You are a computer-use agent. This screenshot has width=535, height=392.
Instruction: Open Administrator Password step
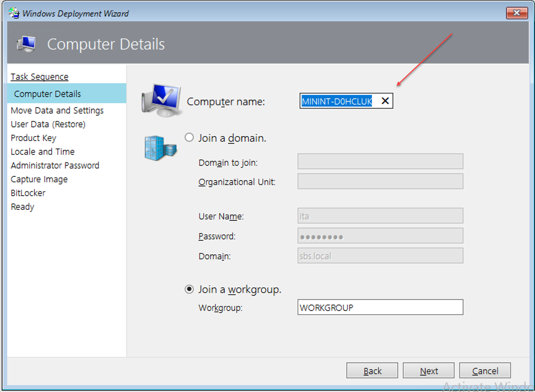tap(55, 165)
